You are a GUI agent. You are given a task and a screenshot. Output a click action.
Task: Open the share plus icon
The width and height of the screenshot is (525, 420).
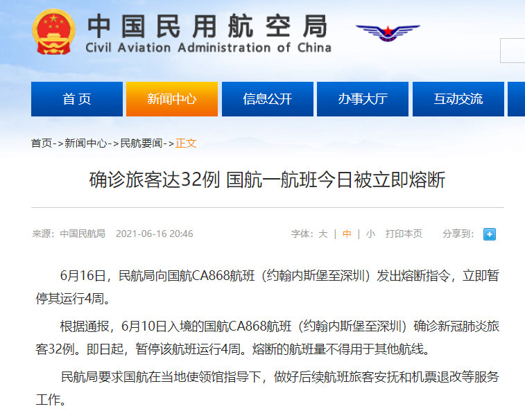coord(489,234)
